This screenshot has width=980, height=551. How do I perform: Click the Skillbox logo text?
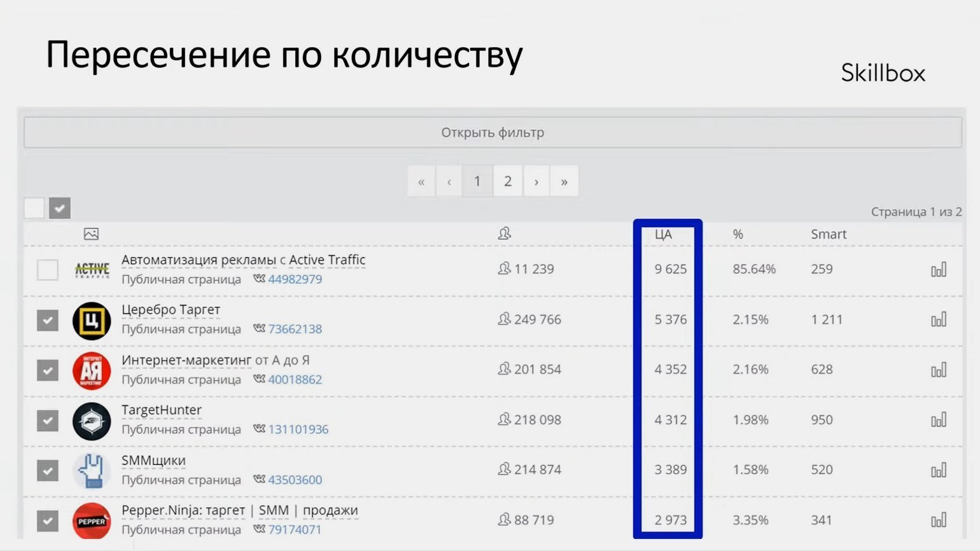(x=883, y=73)
